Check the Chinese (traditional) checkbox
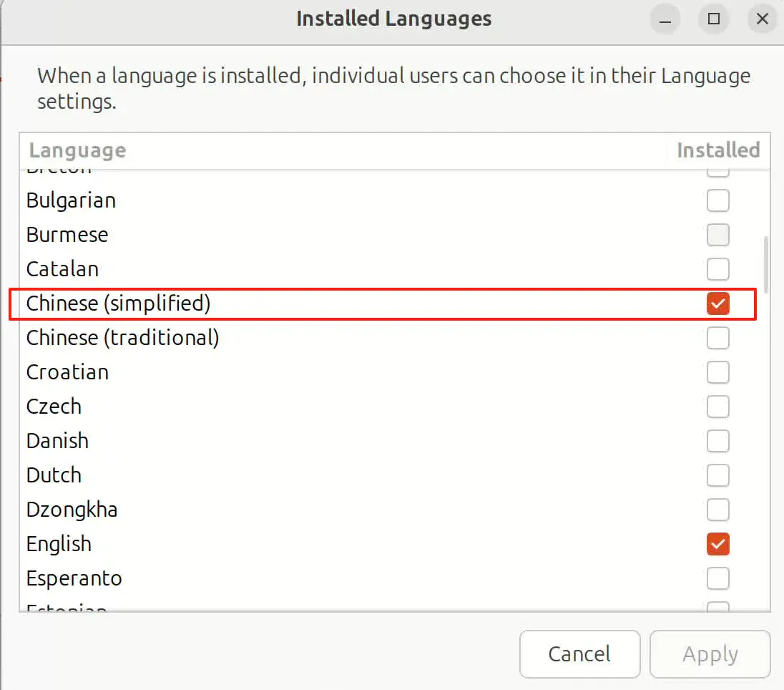784x690 pixels. 717,338
